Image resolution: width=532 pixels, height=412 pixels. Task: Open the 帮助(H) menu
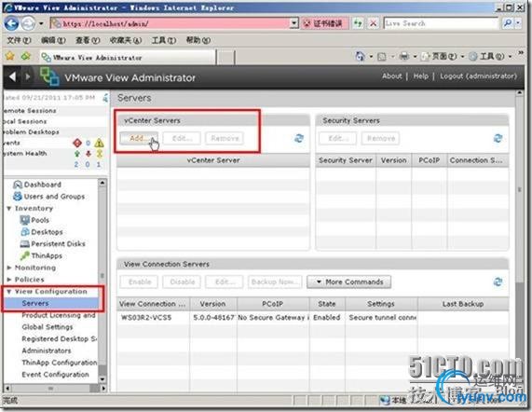(x=198, y=40)
